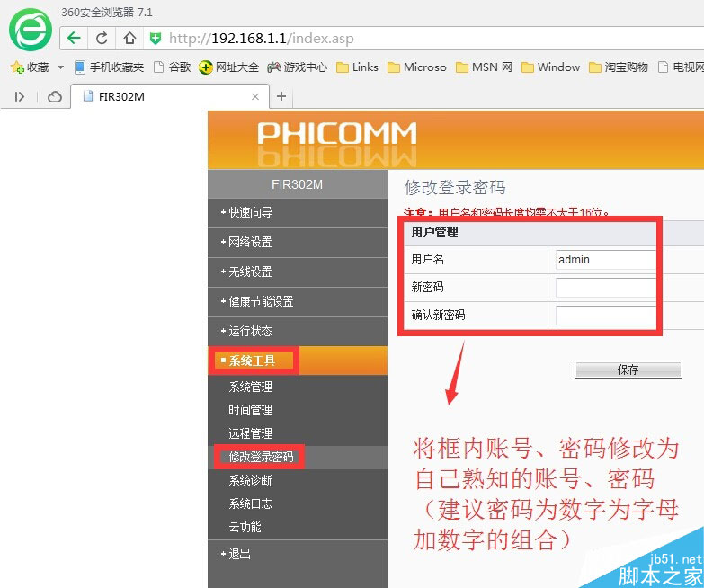The width and height of the screenshot is (704, 588).
Task: Click the 新密码 input field
Action: (x=606, y=288)
